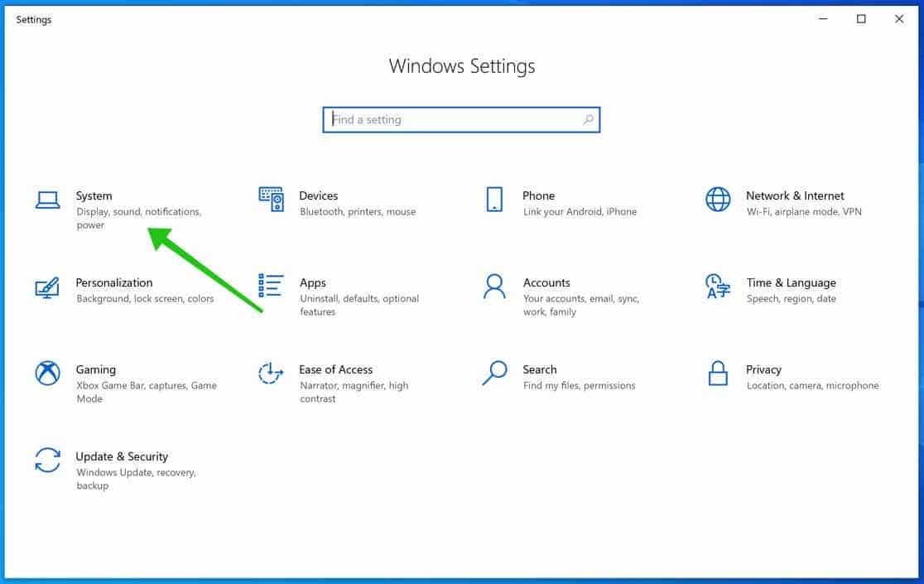Image resolution: width=924 pixels, height=584 pixels.
Task: Click 'Display, sound, notifications, power' text
Action: coord(138,218)
